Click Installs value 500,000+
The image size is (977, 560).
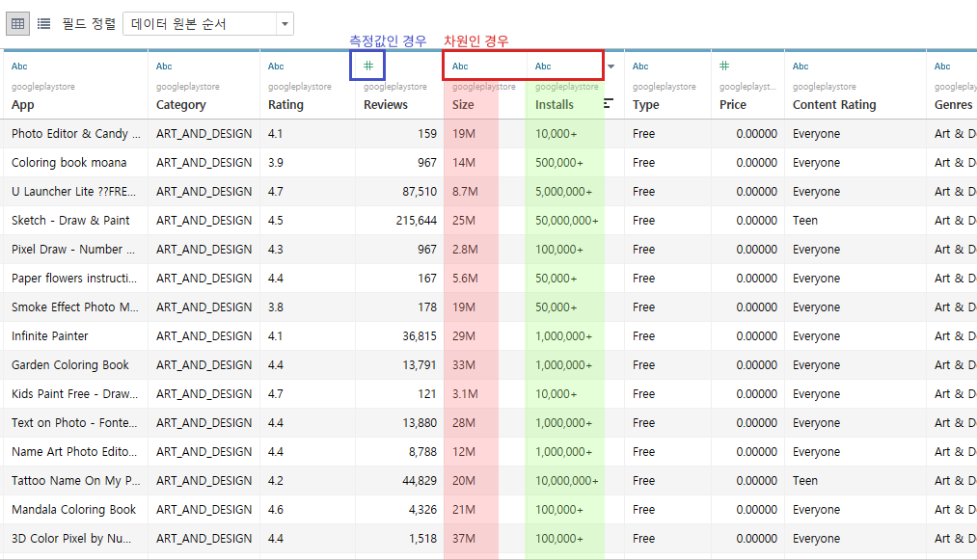[x=559, y=163]
